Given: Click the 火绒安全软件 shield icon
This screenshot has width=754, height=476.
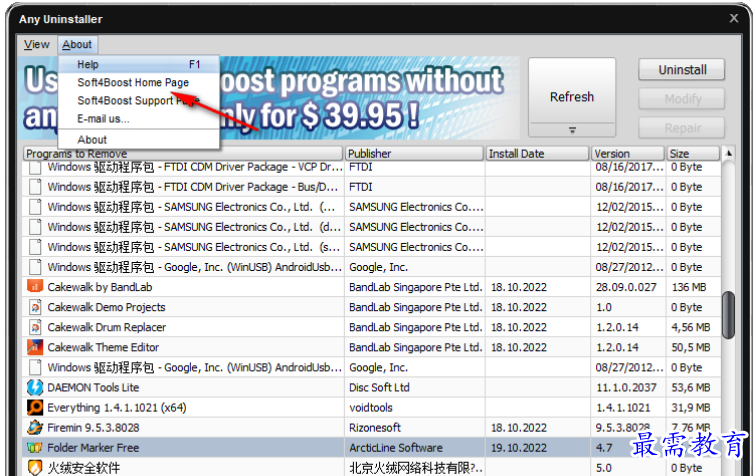Looking at the screenshot, I should pos(35,468).
